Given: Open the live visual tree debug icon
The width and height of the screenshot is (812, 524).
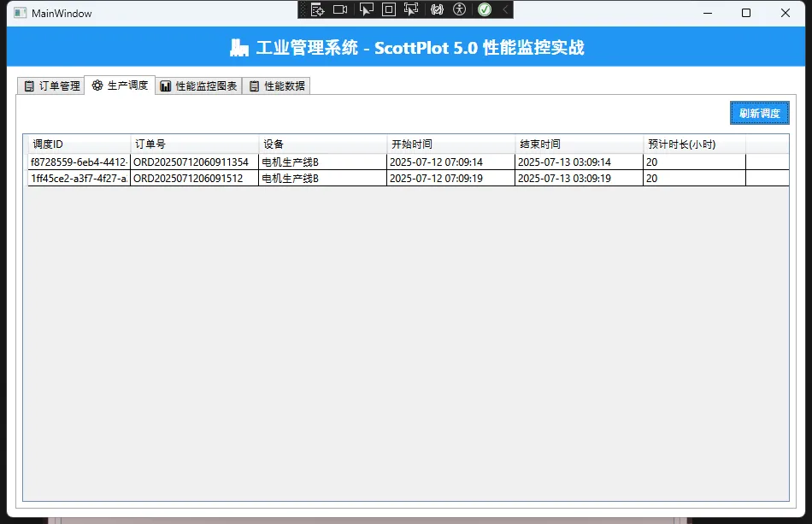Looking at the screenshot, I should 317,9.
